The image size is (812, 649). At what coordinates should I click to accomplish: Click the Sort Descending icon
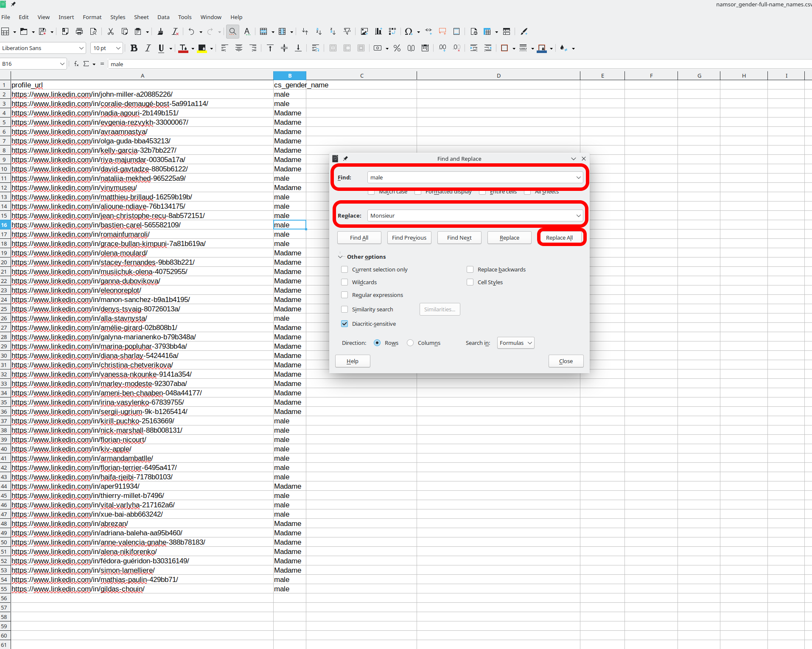(333, 31)
